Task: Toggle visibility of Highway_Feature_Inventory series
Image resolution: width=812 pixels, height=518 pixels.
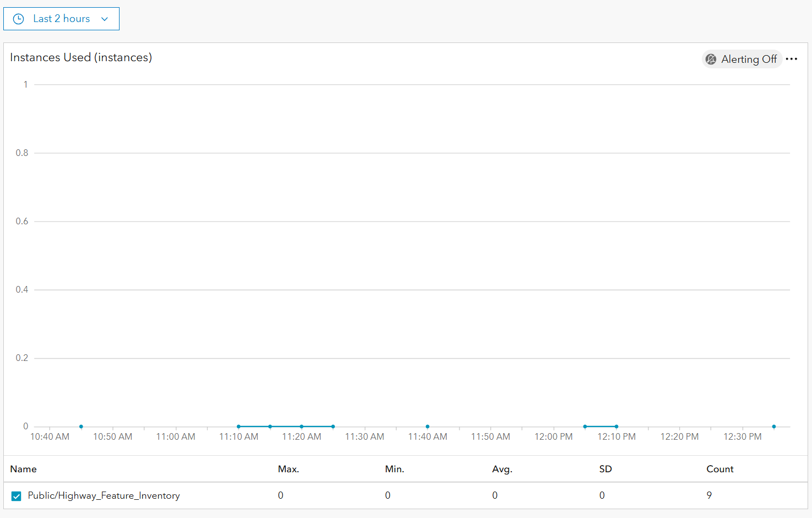Action: pos(16,495)
